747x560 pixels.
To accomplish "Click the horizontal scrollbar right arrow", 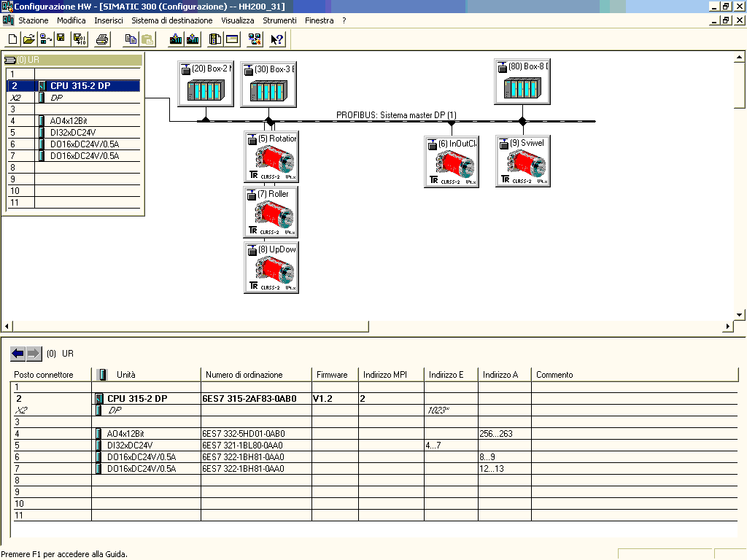I will point(727,326).
